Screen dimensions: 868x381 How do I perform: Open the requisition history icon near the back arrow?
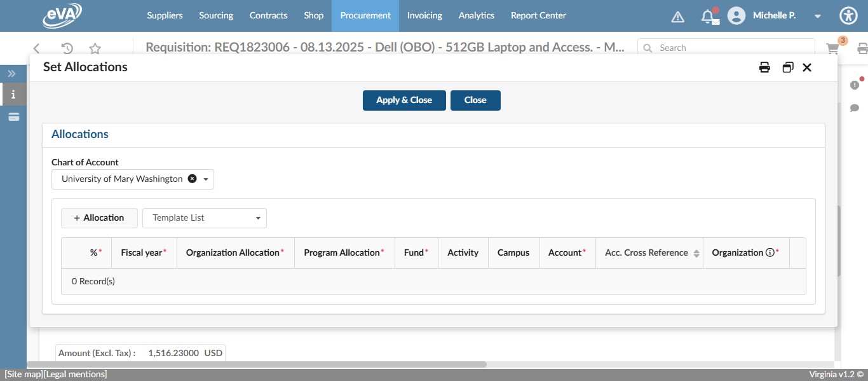pos(66,48)
